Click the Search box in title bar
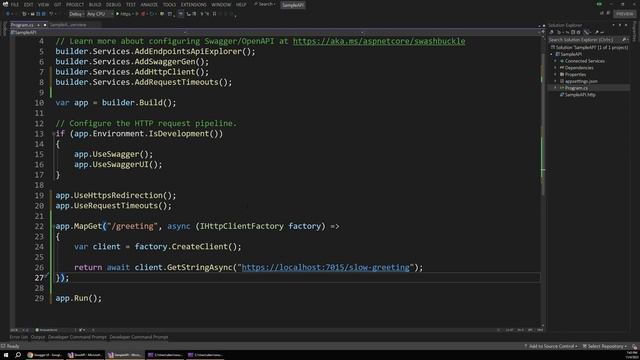Viewport: 640px width, 360px height. click(x=264, y=4)
